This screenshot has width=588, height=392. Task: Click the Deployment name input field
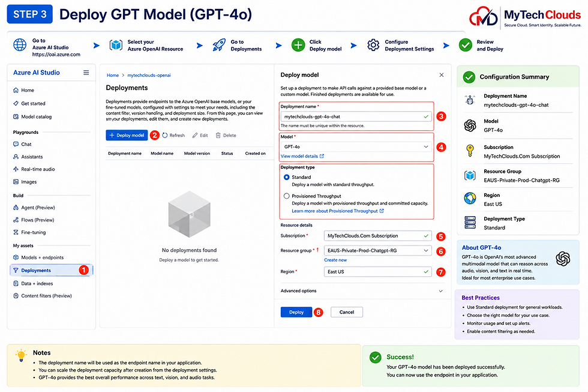pyautogui.click(x=356, y=116)
